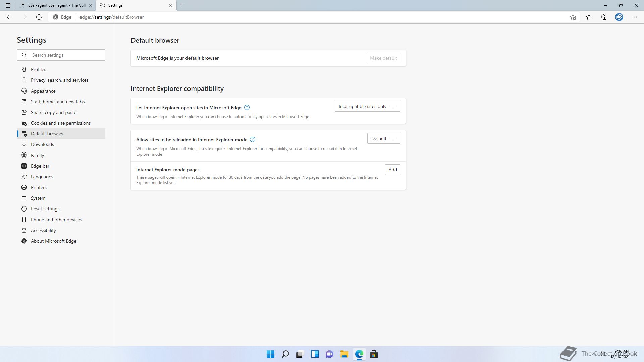The height and width of the screenshot is (362, 644).
Task: Click the Make default button
Action: point(383,58)
